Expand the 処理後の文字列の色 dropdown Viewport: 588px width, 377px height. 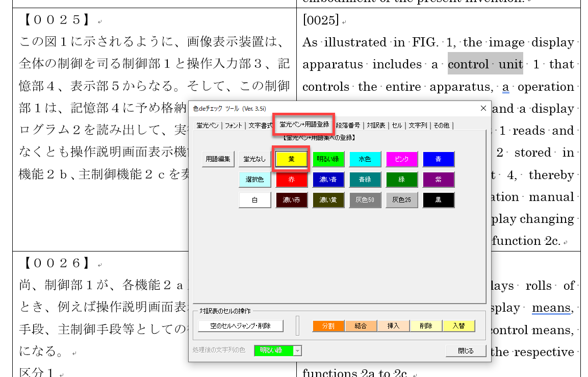tap(298, 350)
